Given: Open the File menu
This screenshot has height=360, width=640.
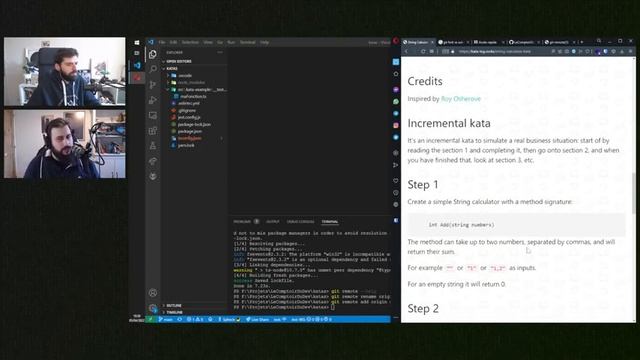Looking at the screenshot, I should tap(162, 42).
